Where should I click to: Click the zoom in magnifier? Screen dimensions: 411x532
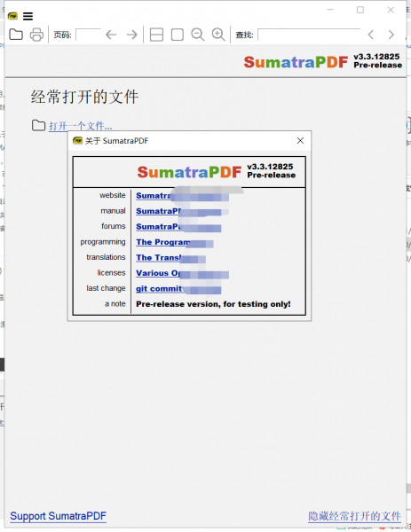pyautogui.click(x=218, y=35)
